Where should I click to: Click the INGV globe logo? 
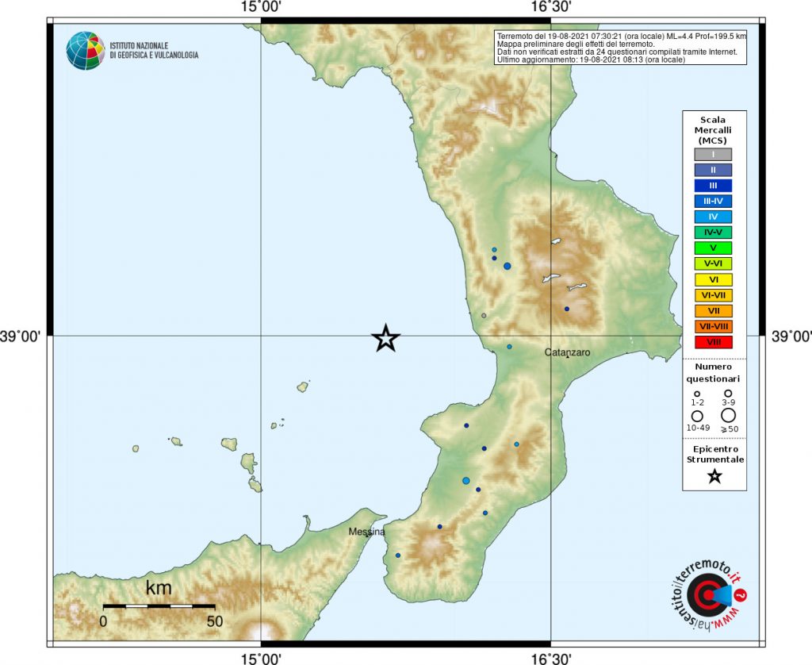point(86,50)
